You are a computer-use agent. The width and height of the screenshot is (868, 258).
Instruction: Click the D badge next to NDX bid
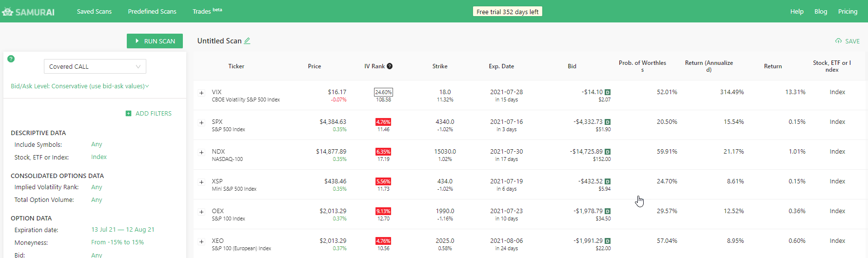click(608, 152)
